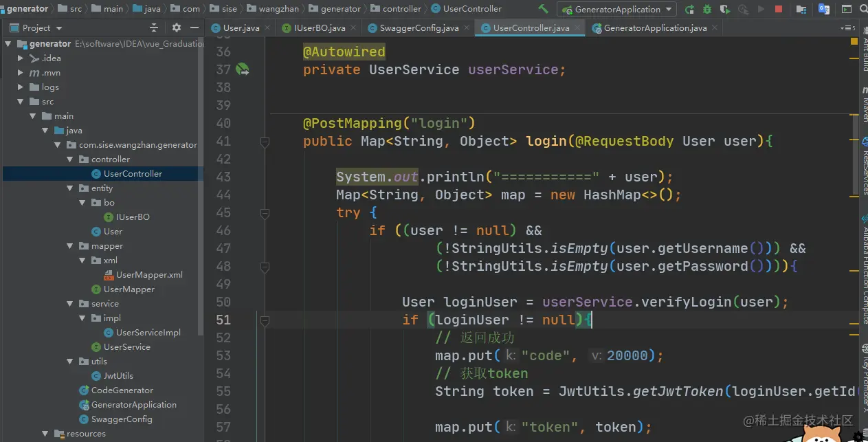Select the UserController.java tab
This screenshot has height=442, width=868.
(530, 28)
